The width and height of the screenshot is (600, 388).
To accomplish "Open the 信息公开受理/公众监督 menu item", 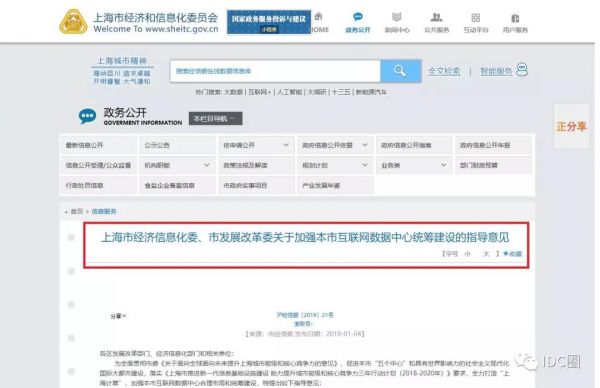I will click(98, 165).
